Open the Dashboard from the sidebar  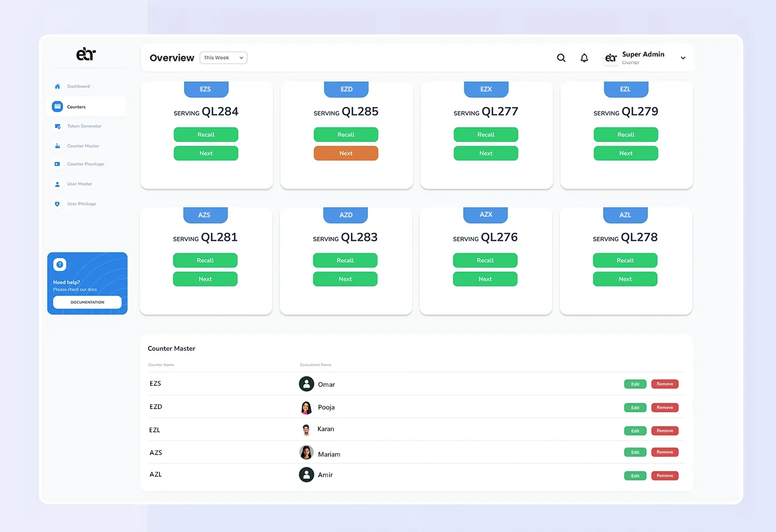[78, 86]
